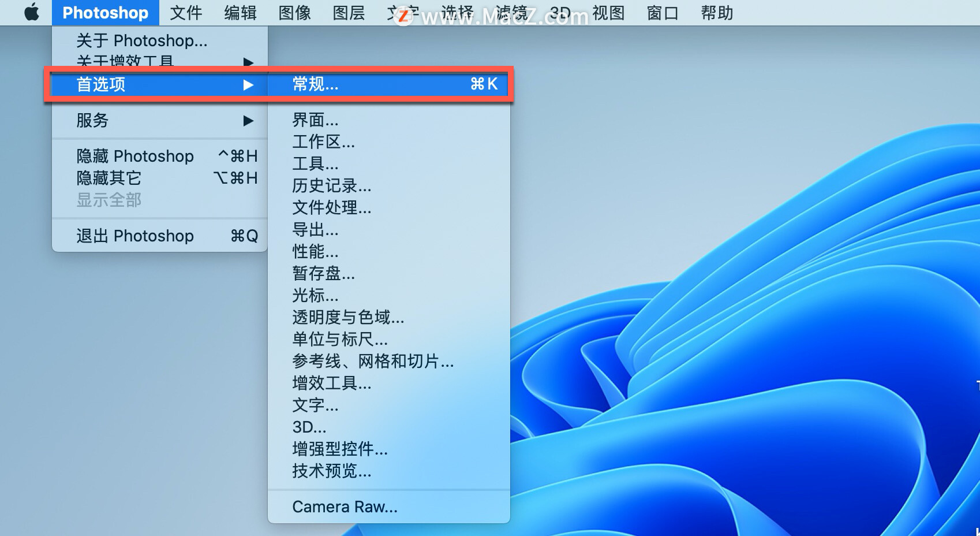Open 技术预览... preferences
Screen dimensions: 980x536
pos(389,471)
